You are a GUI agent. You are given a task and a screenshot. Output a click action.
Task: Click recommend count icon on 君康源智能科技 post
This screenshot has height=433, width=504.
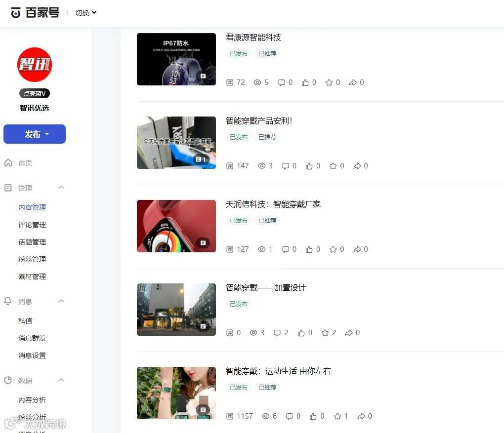click(229, 82)
